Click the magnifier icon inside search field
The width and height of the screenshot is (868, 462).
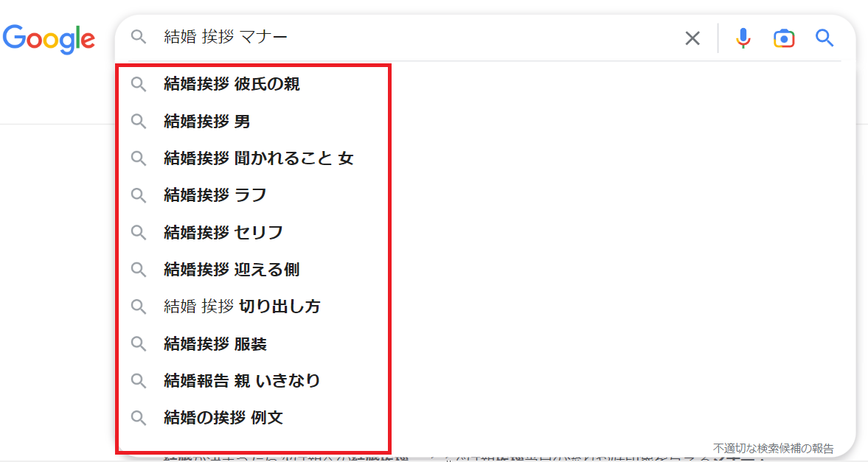[x=139, y=38]
